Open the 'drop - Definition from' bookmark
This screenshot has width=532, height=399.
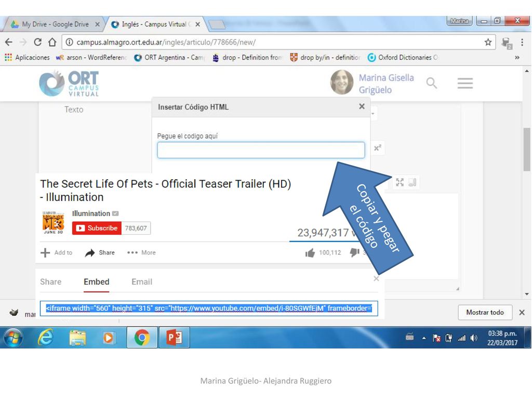247,57
